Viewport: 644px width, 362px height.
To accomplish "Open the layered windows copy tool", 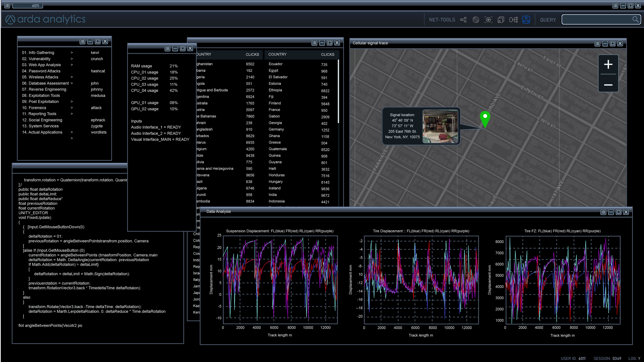I will click(x=501, y=20).
